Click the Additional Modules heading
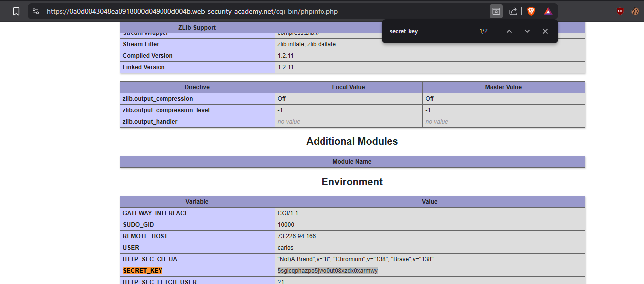This screenshot has height=284, width=644. [352, 141]
